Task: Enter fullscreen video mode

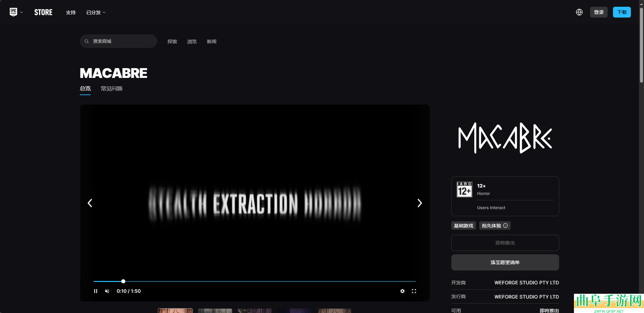Action: click(x=414, y=291)
